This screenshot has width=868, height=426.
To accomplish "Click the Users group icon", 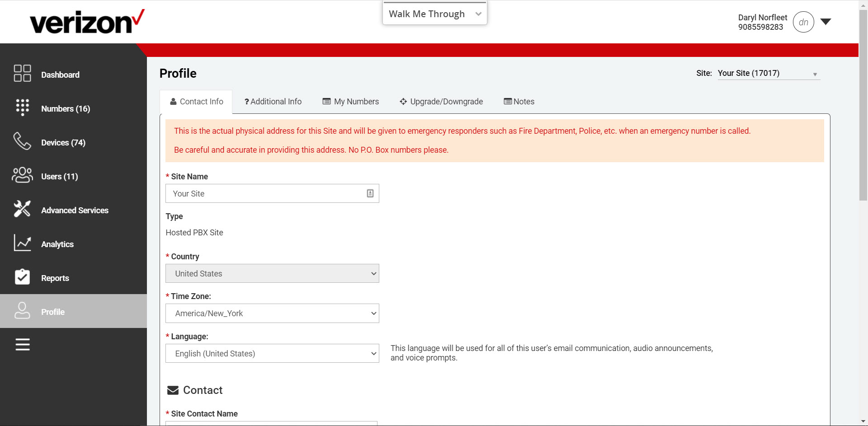I will point(22,175).
